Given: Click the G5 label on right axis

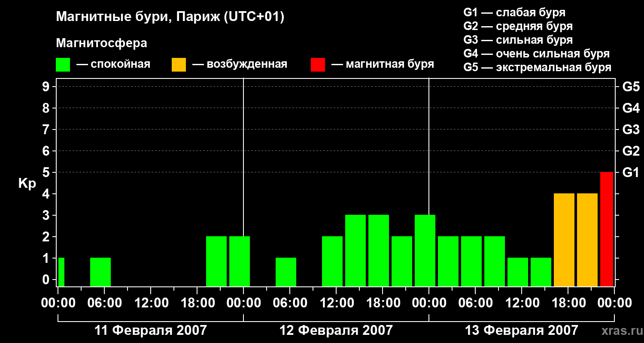Looking at the screenshot, I should point(631,87).
